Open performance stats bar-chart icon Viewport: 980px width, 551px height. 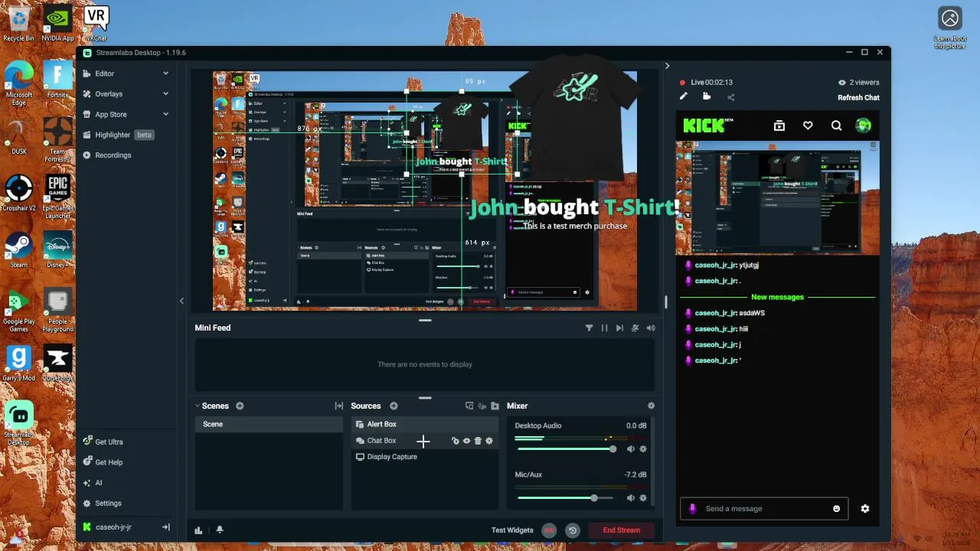click(198, 530)
